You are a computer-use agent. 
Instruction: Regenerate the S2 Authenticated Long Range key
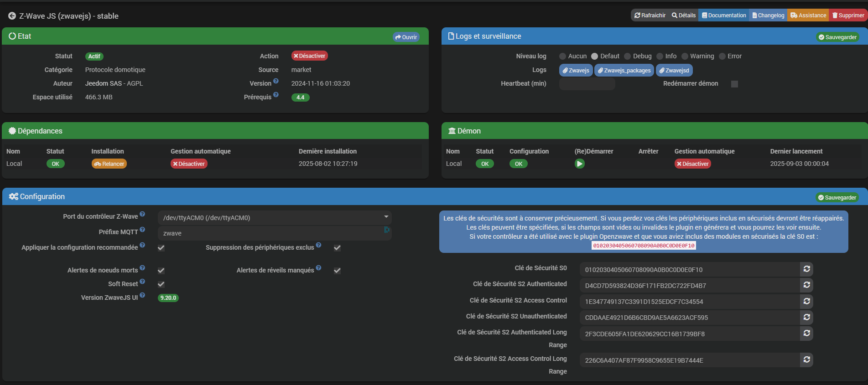tap(806, 334)
